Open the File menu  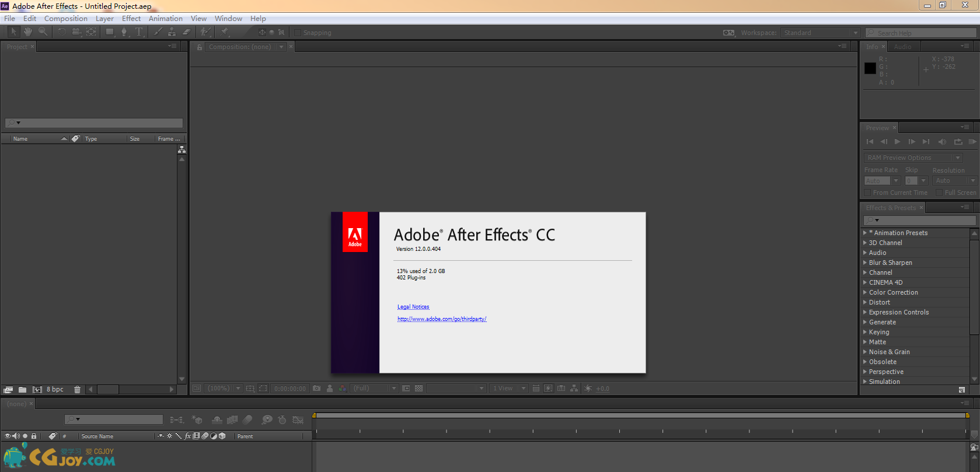10,19
